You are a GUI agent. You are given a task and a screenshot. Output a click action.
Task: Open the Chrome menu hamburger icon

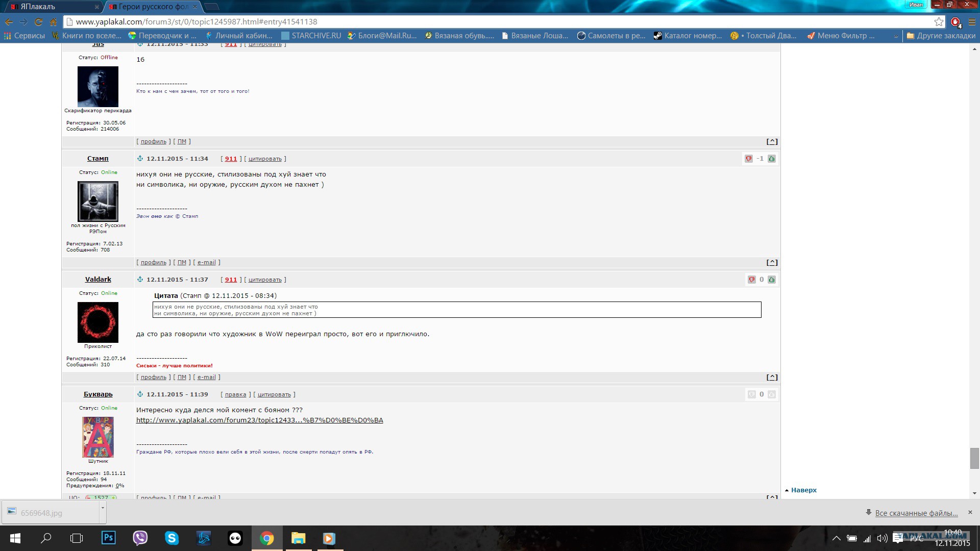click(972, 22)
